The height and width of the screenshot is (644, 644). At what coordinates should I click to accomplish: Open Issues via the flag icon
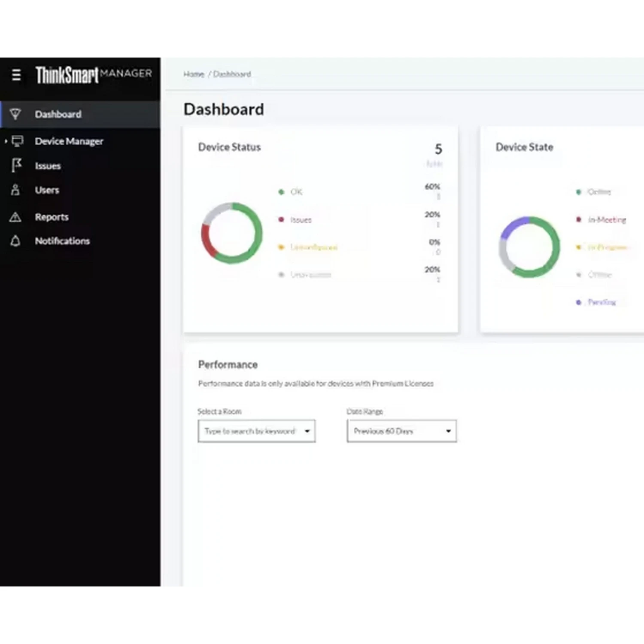tap(16, 165)
